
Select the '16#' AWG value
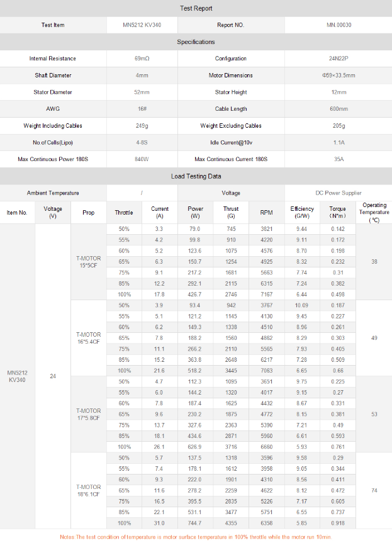tap(142, 109)
